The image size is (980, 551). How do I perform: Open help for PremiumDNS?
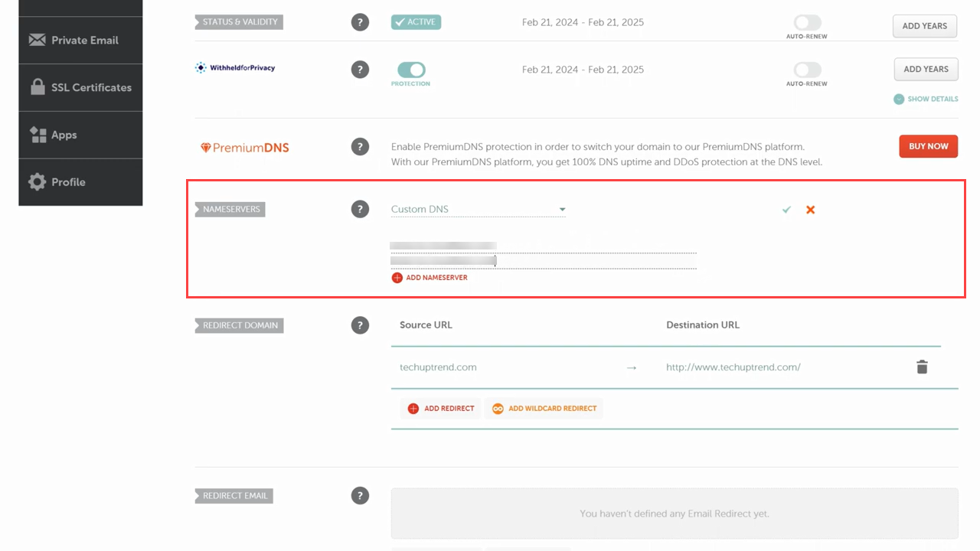click(360, 147)
